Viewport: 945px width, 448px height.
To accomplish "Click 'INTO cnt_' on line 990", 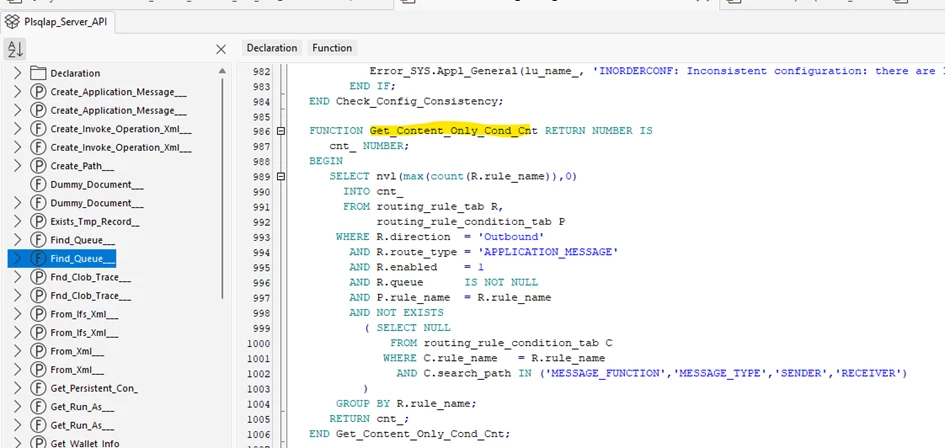I will (x=373, y=192).
